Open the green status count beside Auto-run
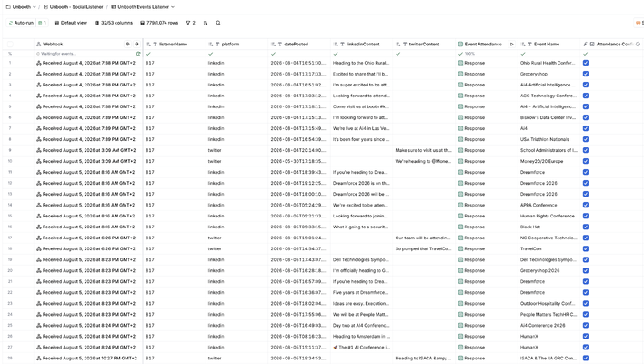644x364 pixels. 42,23
